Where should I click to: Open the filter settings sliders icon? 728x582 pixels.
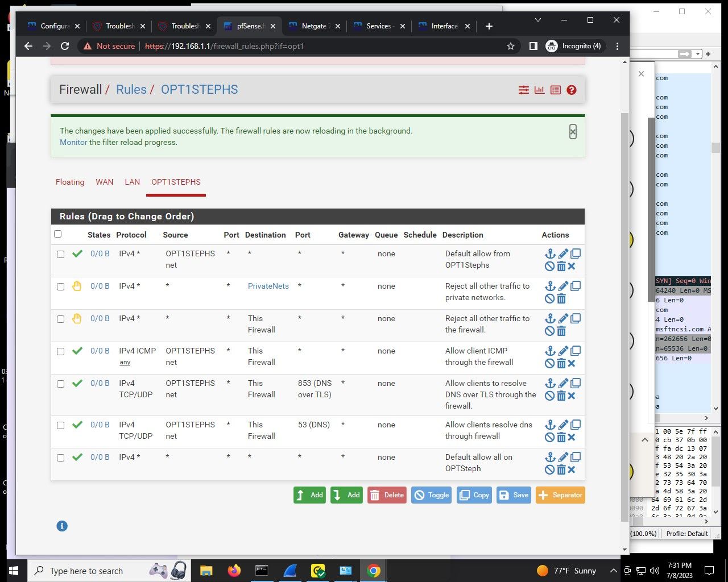(x=523, y=90)
